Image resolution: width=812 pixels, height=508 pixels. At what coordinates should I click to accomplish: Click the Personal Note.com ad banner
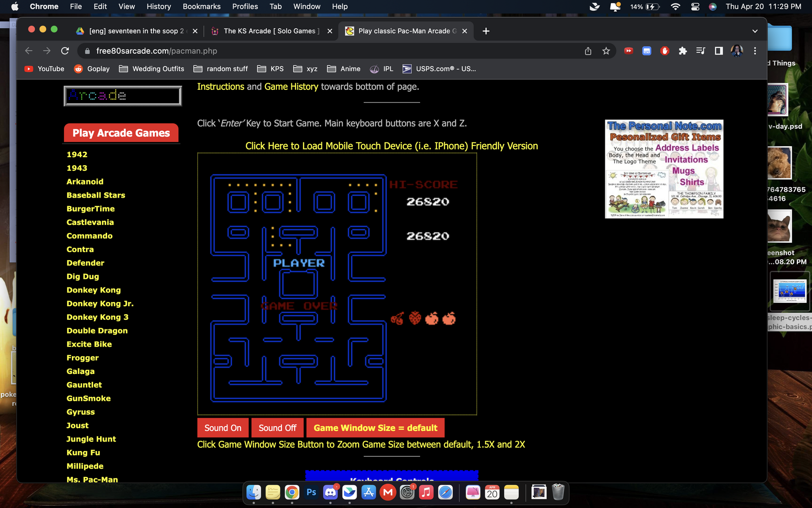coord(664,169)
